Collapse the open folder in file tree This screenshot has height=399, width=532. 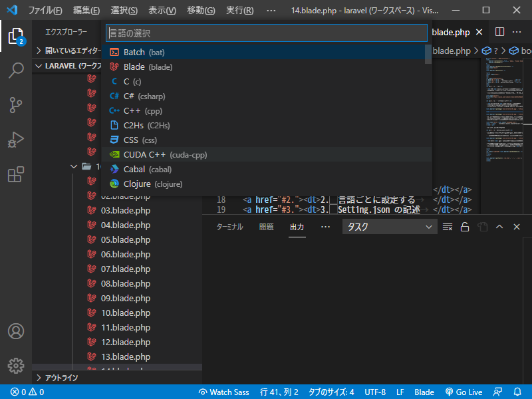click(x=74, y=166)
